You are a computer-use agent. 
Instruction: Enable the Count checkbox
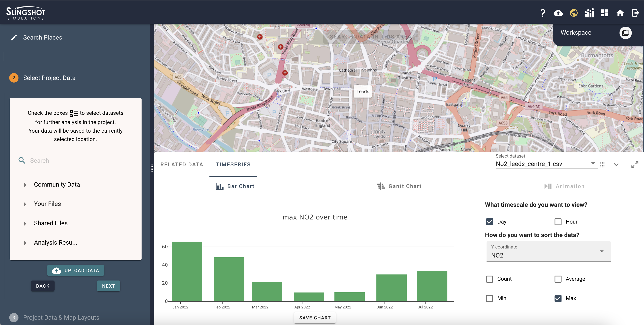tap(490, 279)
